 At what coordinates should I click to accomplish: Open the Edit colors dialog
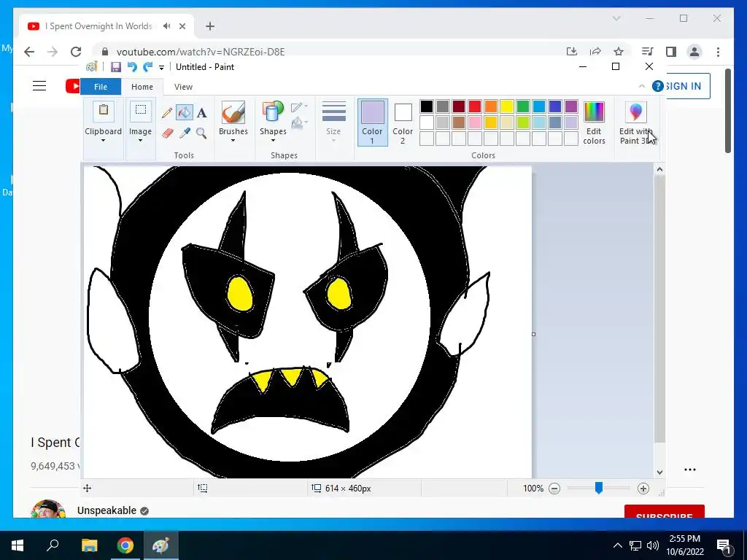pyautogui.click(x=594, y=122)
